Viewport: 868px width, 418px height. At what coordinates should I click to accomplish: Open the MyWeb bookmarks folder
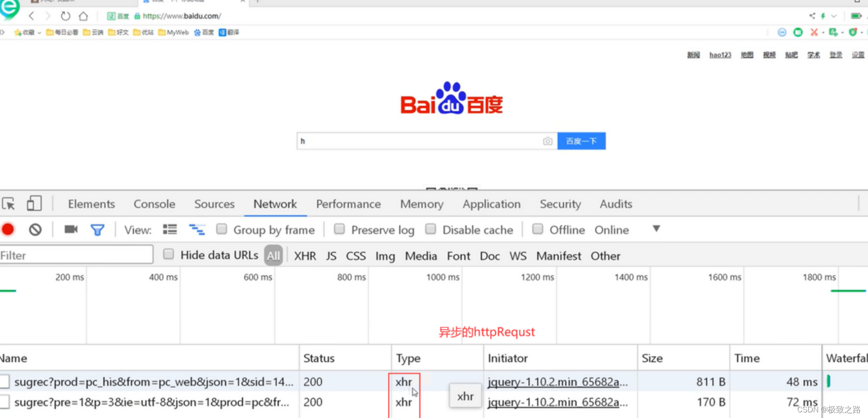pyautogui.click(x=174, y=32)
